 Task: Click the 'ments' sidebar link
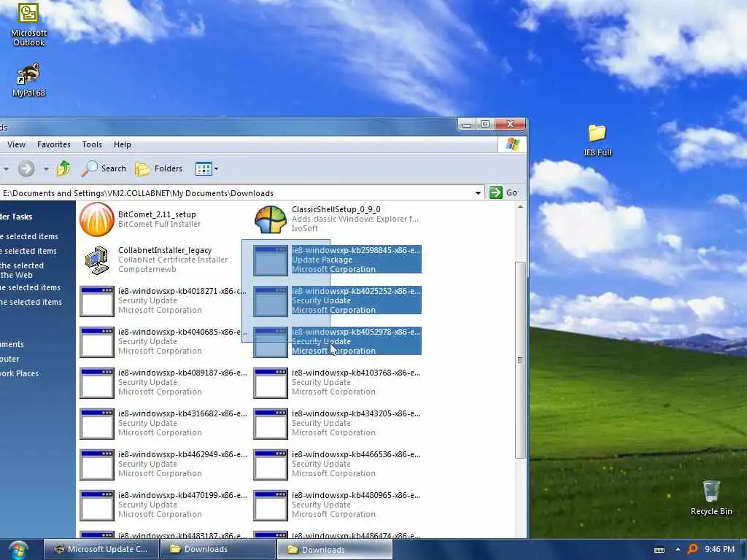point(12,344)
